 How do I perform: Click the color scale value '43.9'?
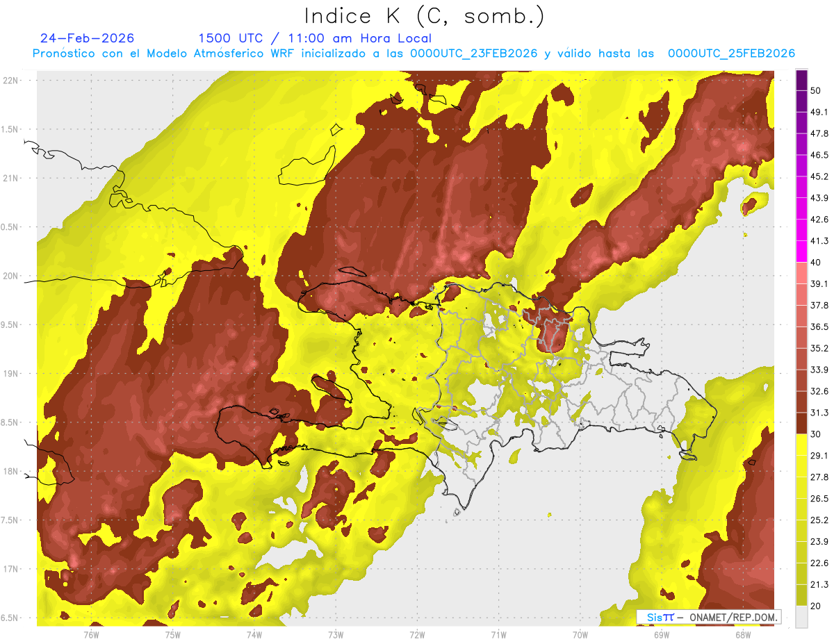click(819, 198)
